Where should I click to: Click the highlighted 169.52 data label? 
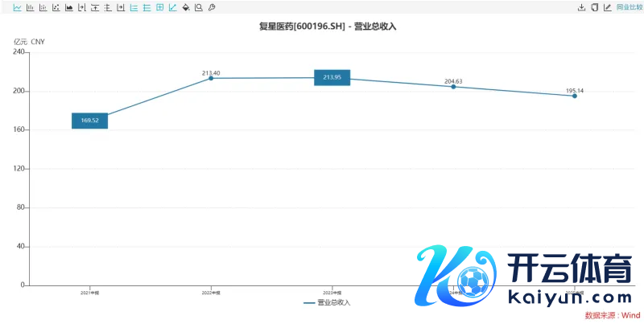[x=90, y=121]
